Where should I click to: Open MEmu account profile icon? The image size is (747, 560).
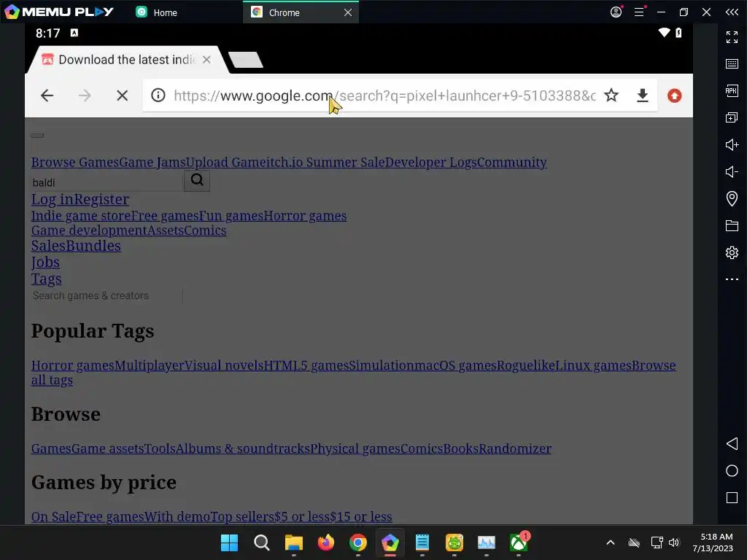tap(616, 12)
